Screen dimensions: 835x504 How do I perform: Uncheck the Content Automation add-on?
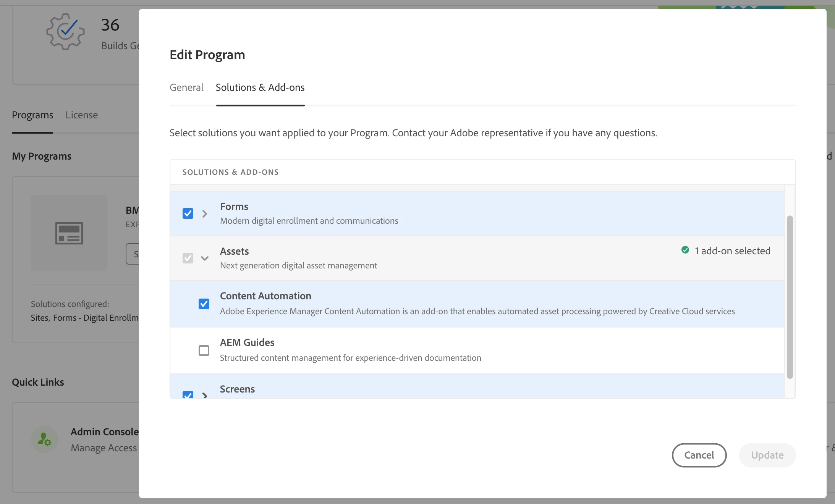click(x=204, y=304)
